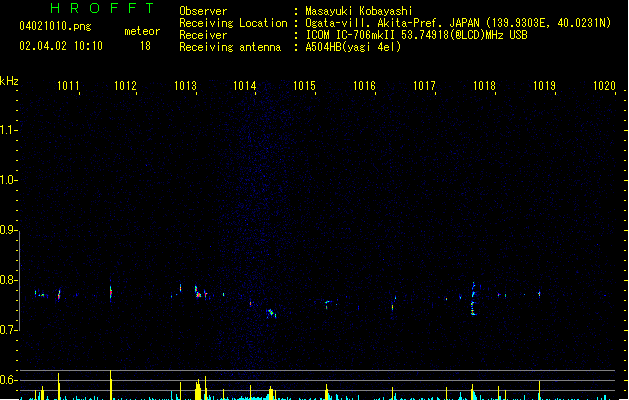Click the Receiver label

(x=203, y=35)
